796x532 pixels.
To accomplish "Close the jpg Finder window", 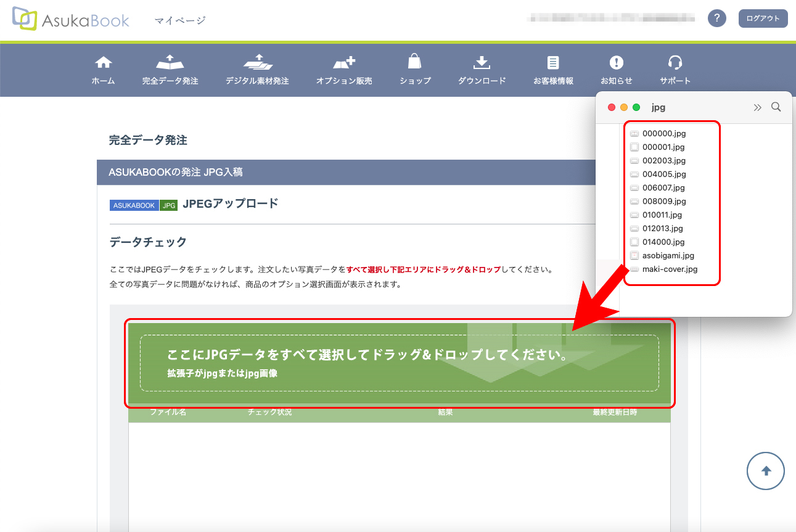I will (612, 107).
